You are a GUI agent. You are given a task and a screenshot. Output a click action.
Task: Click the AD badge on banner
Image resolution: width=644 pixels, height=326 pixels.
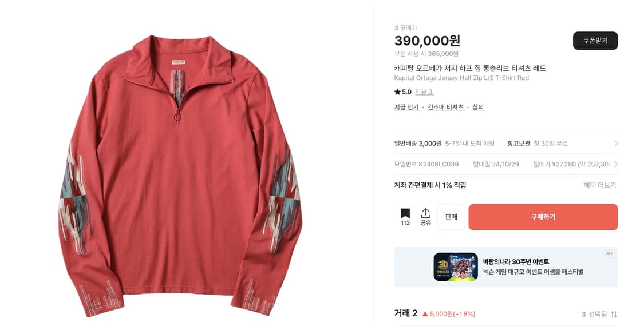tap(609, 254)
